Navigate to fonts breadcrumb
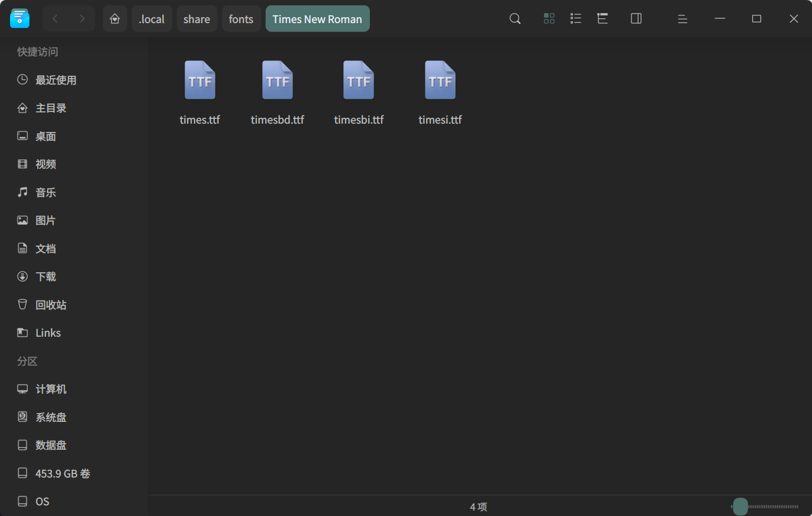The height and width of the screenshot is (516, 812). [241, 19]
